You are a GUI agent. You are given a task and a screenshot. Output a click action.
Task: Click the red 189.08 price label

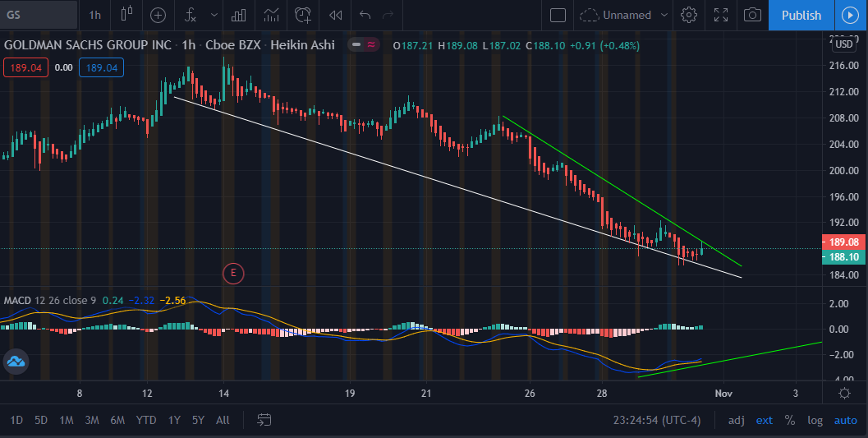844,242
